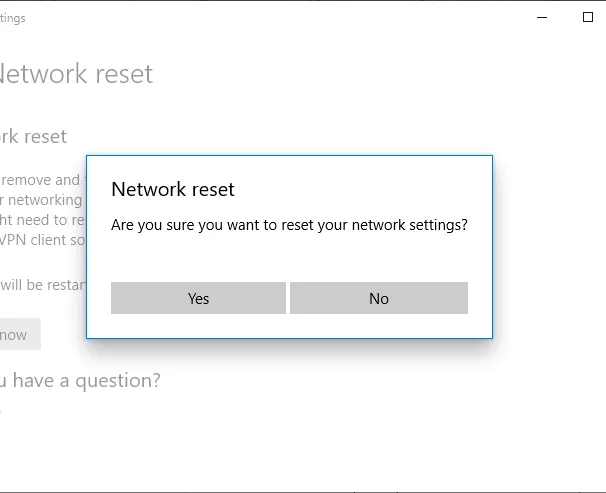The width and height of the screenshot is (606, 493).
Task: Click the dimmed 'reset' section subheading
Action: point(34,136)
